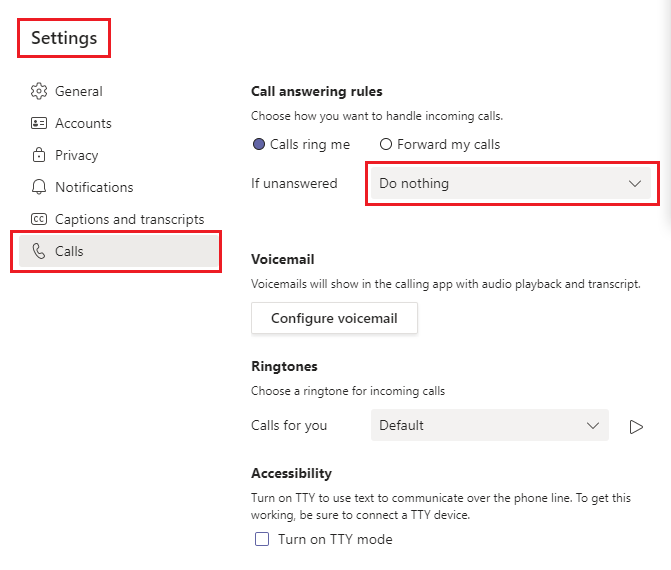This screenshot has width=671, height=570.
Task: Select Forward my calls radio button
Action: click(386, 144)
